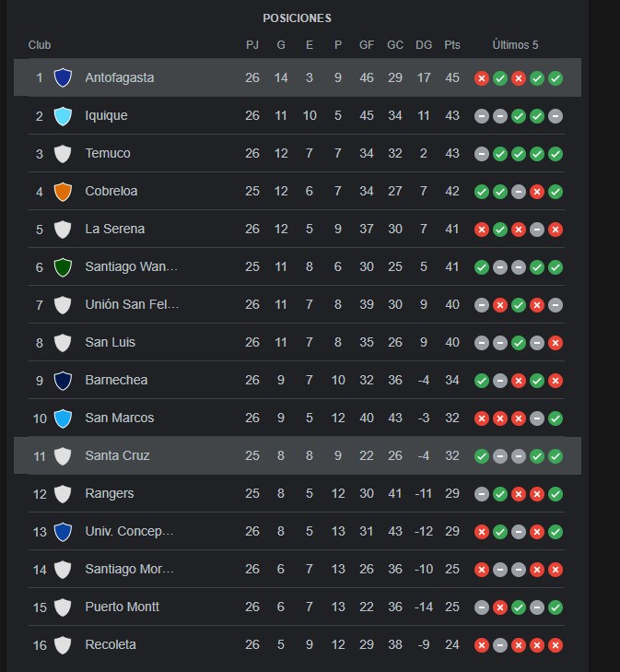
Task: Open the La Serena team link
Action: pos(115,229)
